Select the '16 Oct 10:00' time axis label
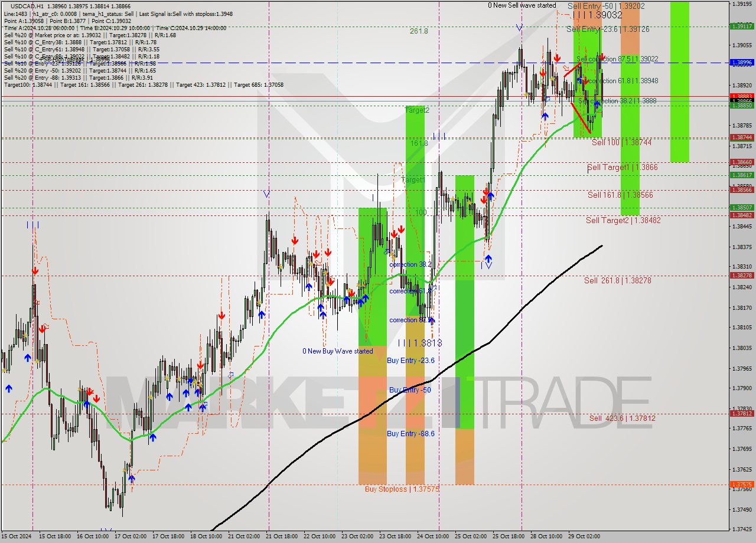Viewport: 756px width, 543px height. (92, 537)
